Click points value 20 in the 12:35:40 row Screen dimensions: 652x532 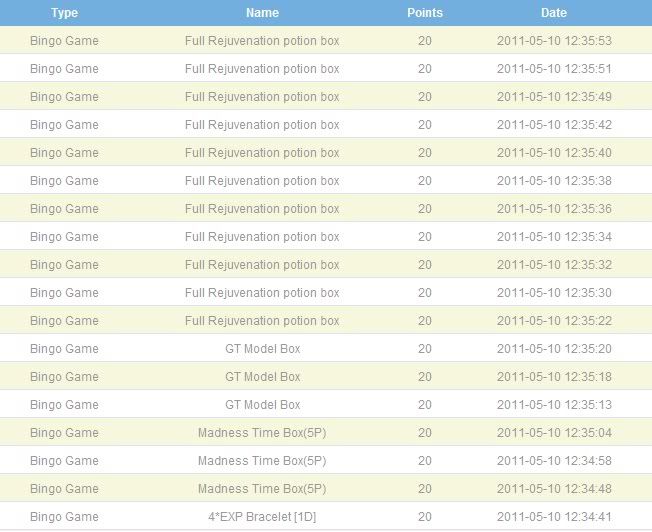425,153
